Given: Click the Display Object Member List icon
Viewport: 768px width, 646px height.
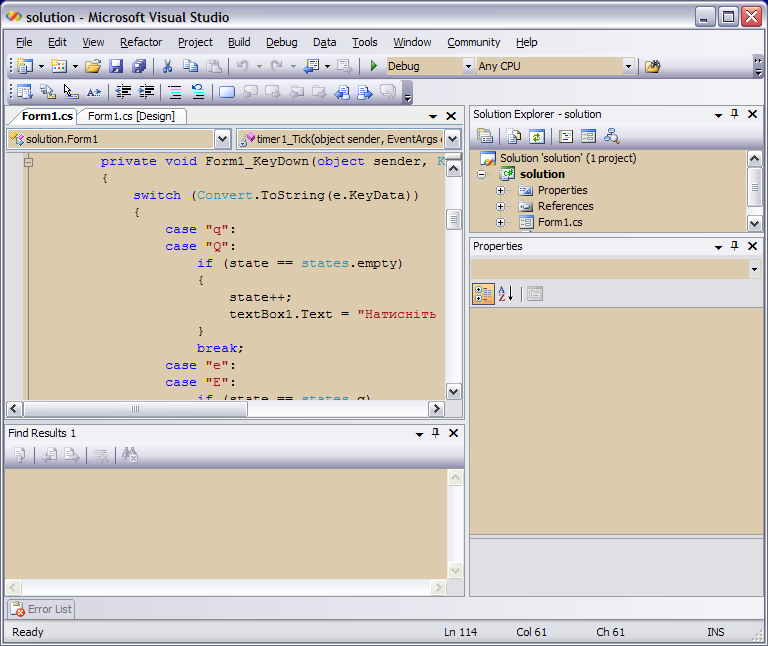Looking at the screenshot, I should coord(24,92).
